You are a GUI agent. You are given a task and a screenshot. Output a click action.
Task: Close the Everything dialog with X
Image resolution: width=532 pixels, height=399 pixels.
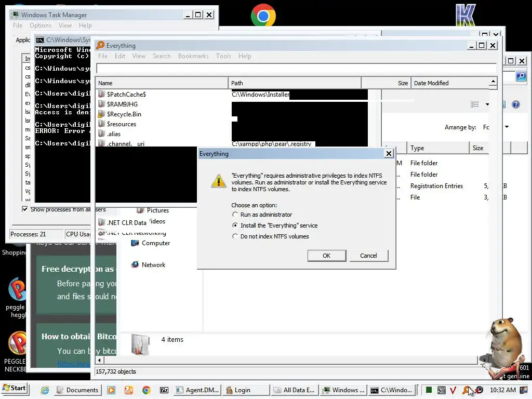389,154
